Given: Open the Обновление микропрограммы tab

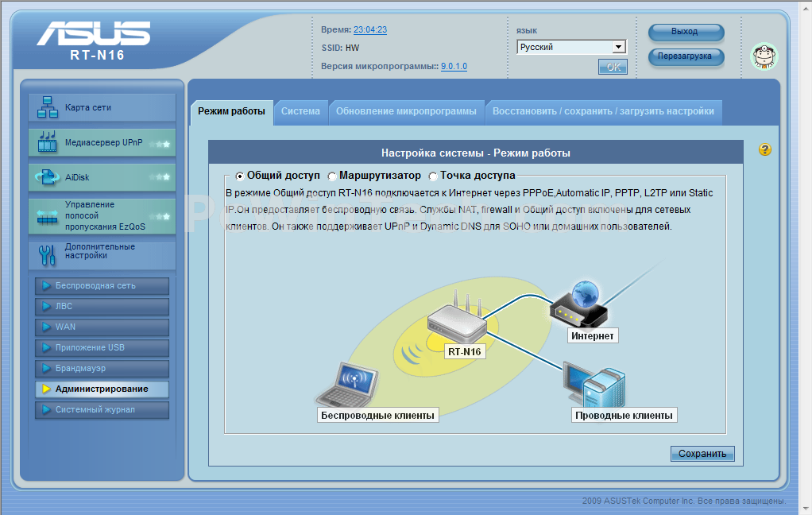Looking at the screenshot, I should (407, 111).
